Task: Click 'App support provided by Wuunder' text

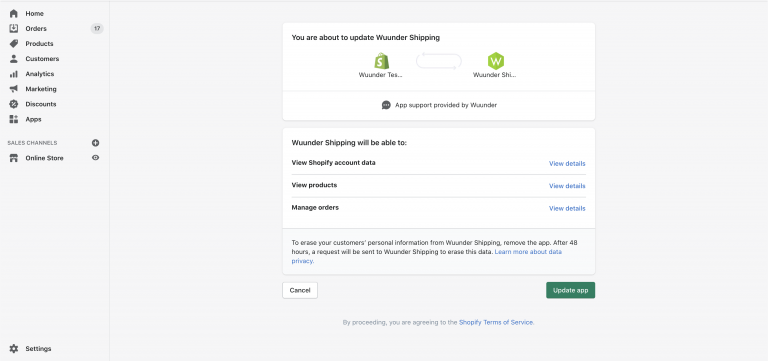Action: click(x=446, y=105)
